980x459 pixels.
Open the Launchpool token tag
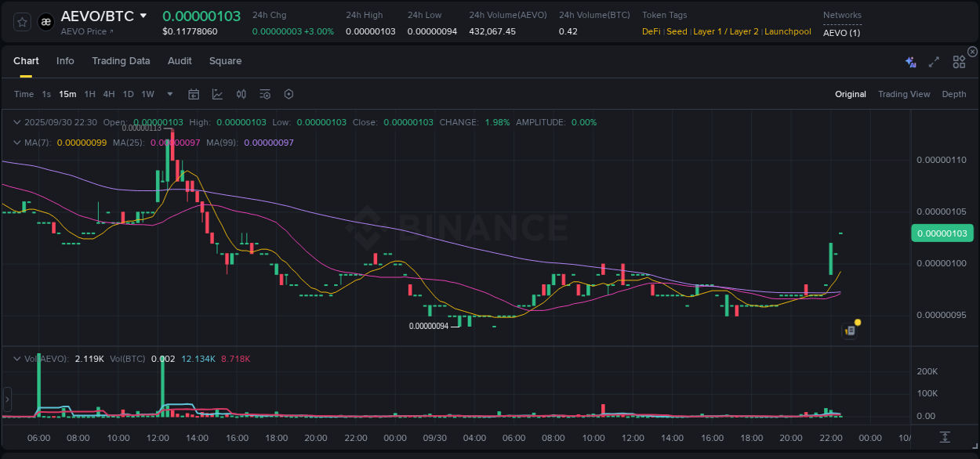[x=787, y=31]
